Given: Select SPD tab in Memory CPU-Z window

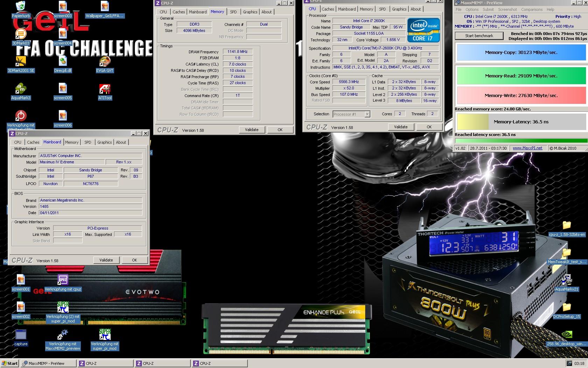Looking at the screenshot, I should point(233,12).
